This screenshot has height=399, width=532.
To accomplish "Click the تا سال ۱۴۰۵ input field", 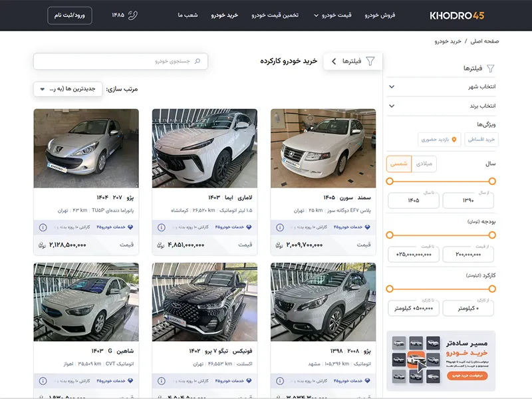I will [x=414, y=201].
